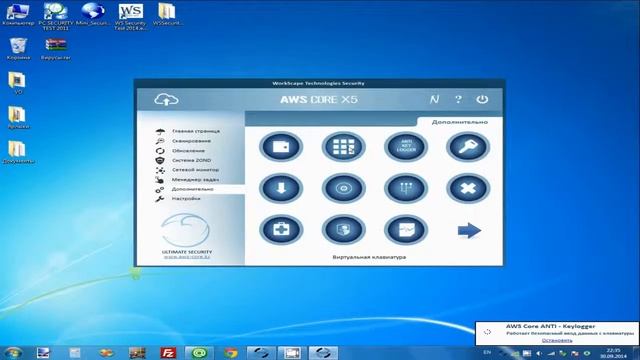This screenshot has width=640, height=360.
Task: Select the PC Security Test 2011 desktop icon
Action: pyautogui.click(x=56, y=16)
